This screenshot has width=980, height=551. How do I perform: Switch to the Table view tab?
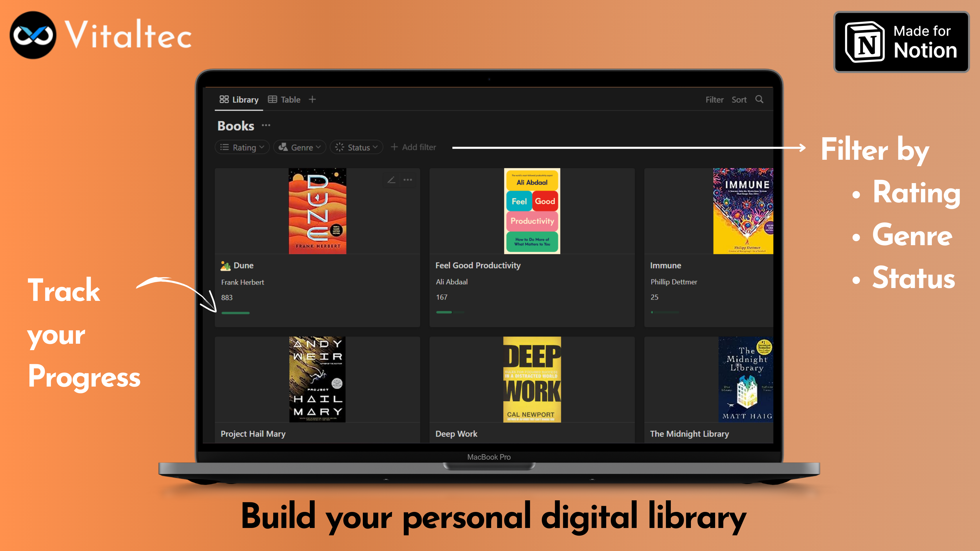click(x=284, y=100)
